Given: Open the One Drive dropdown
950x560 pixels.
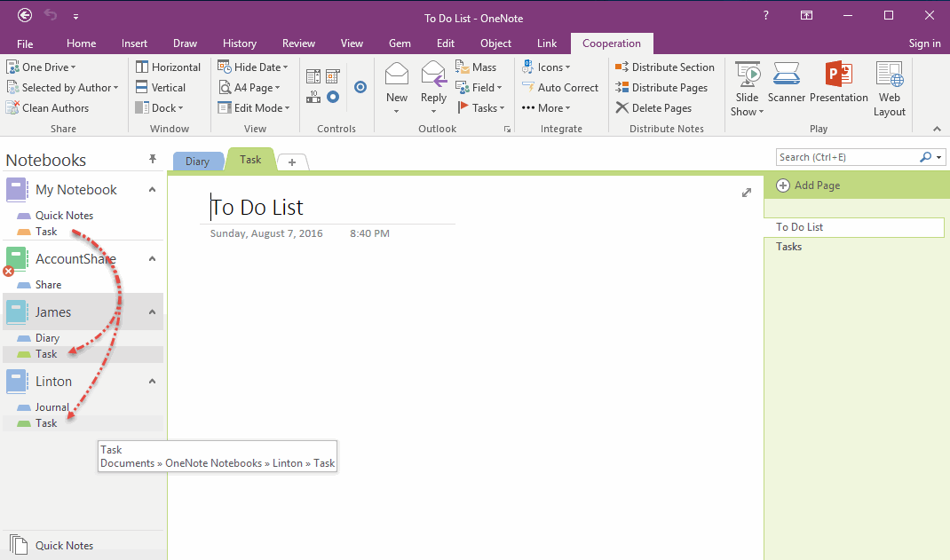Looking at the screenshot, I should click(x=41, y=67).
